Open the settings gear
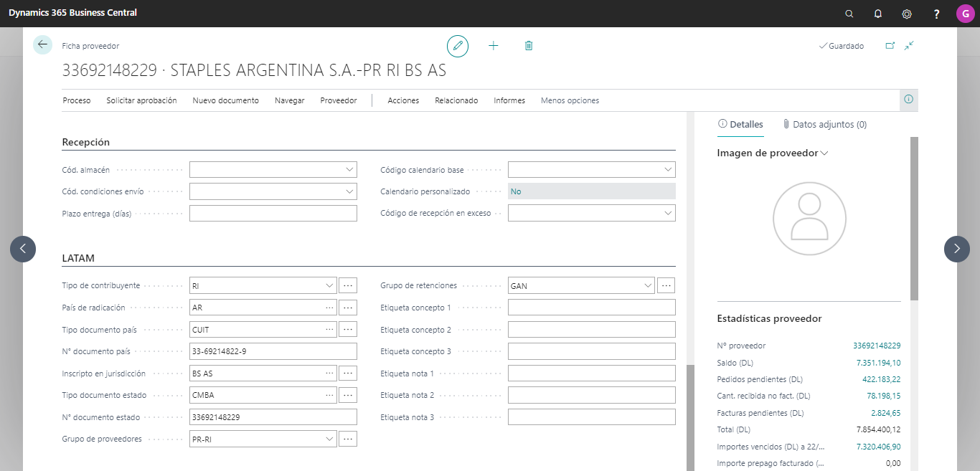 (907, 14)
